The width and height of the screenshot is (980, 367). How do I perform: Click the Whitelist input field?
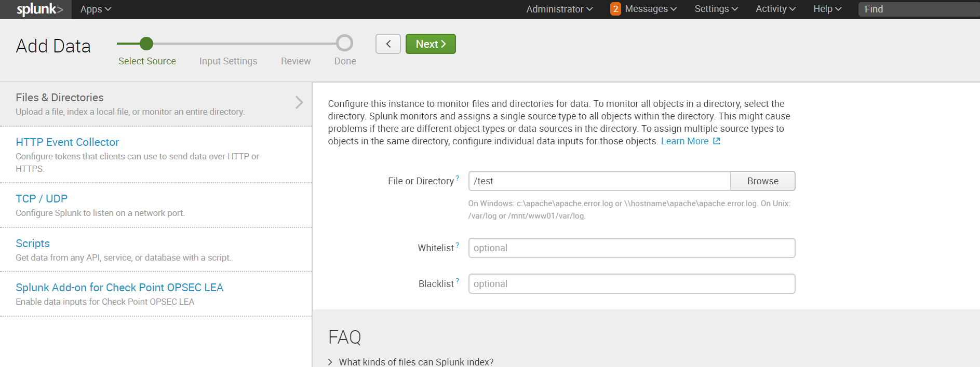coord(632,248)
